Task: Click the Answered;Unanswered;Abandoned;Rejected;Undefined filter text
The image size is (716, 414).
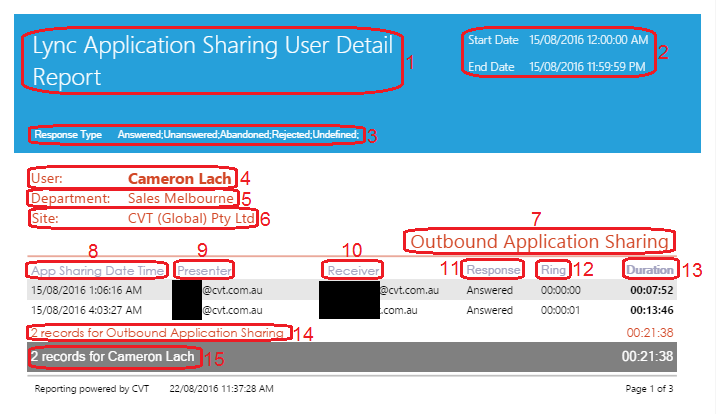Action: point(238,135)
